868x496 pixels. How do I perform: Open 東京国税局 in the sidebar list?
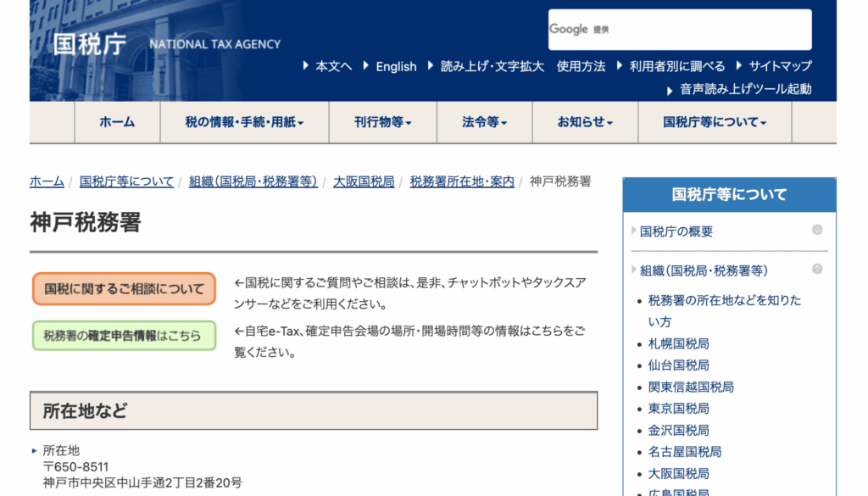678,409
